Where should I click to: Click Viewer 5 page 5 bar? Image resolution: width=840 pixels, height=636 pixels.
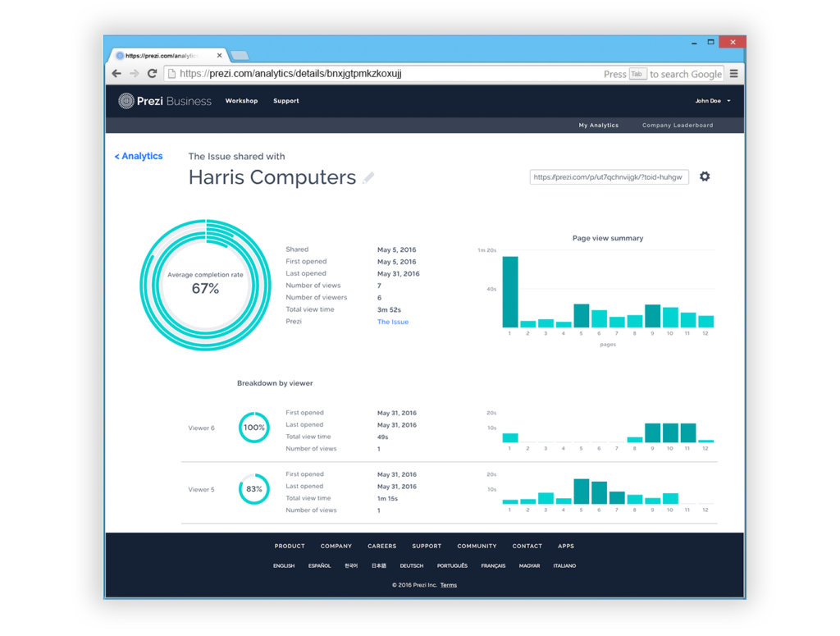coord(582,492)
